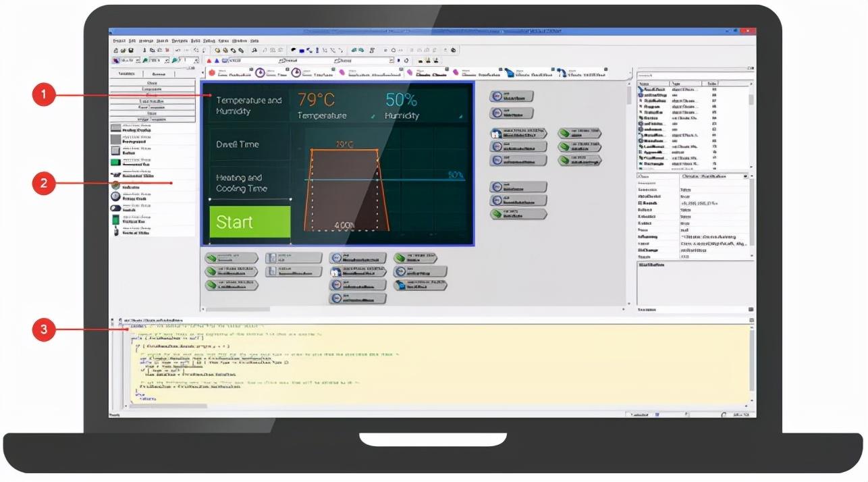Pick the horizontal slider template icon
Image resolution: width=868 pixels, height=482 pixels.
pos(116,173)
